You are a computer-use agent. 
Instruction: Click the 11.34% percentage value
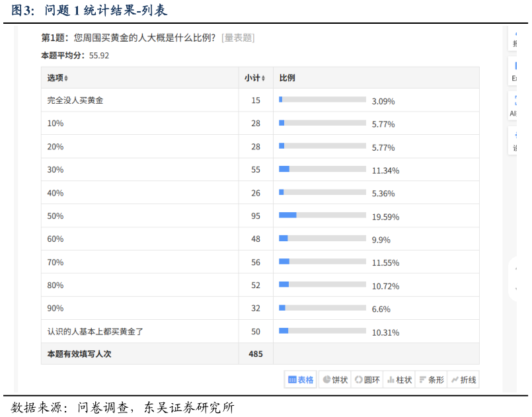coord(385,171)
